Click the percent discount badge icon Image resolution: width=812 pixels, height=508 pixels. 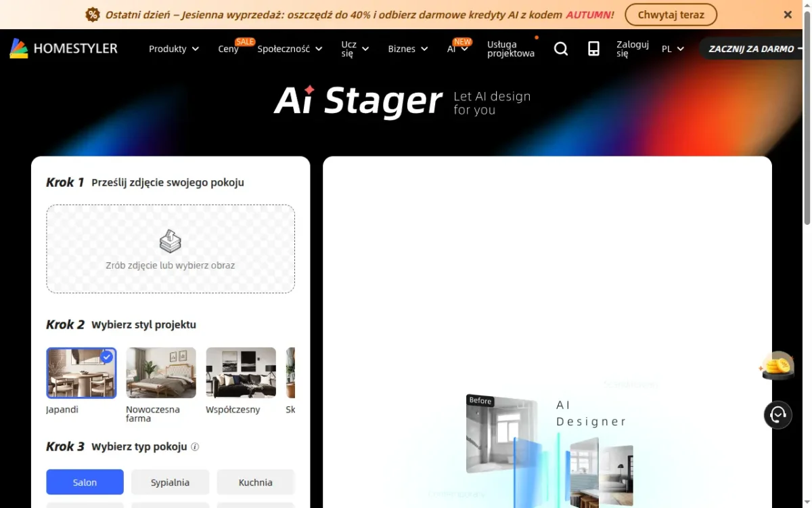click(x=93, y=14)
